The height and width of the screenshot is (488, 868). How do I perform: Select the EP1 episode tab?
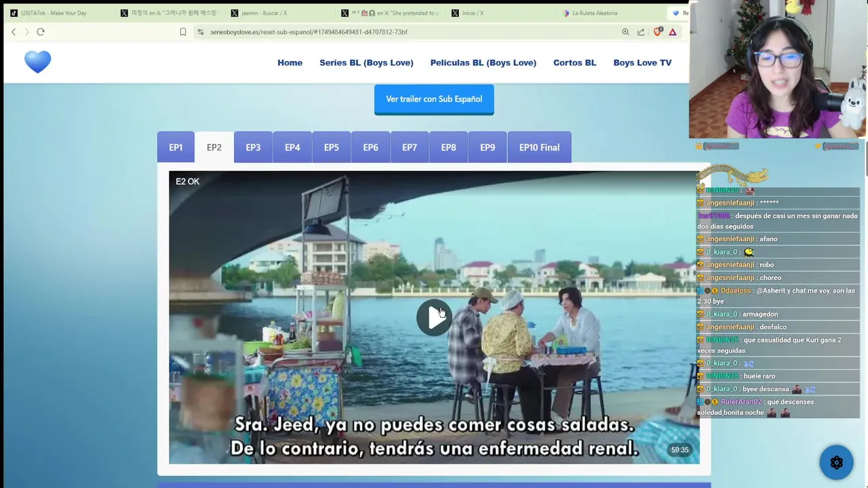176,147
